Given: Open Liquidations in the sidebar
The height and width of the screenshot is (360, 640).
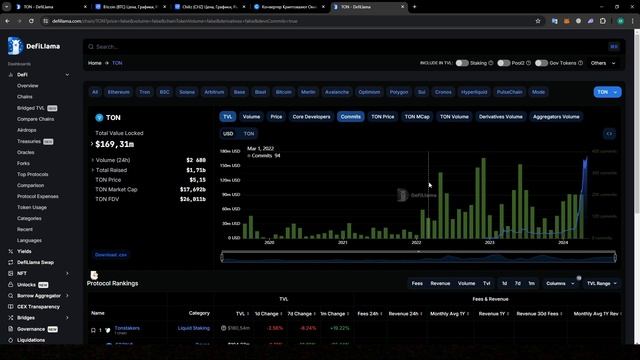Looking at the screenshot, I should pos(31,340).
